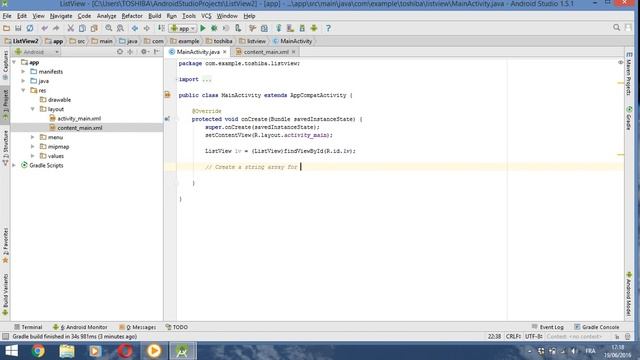
Task: Open the File menu
Action: pos(7,16)
